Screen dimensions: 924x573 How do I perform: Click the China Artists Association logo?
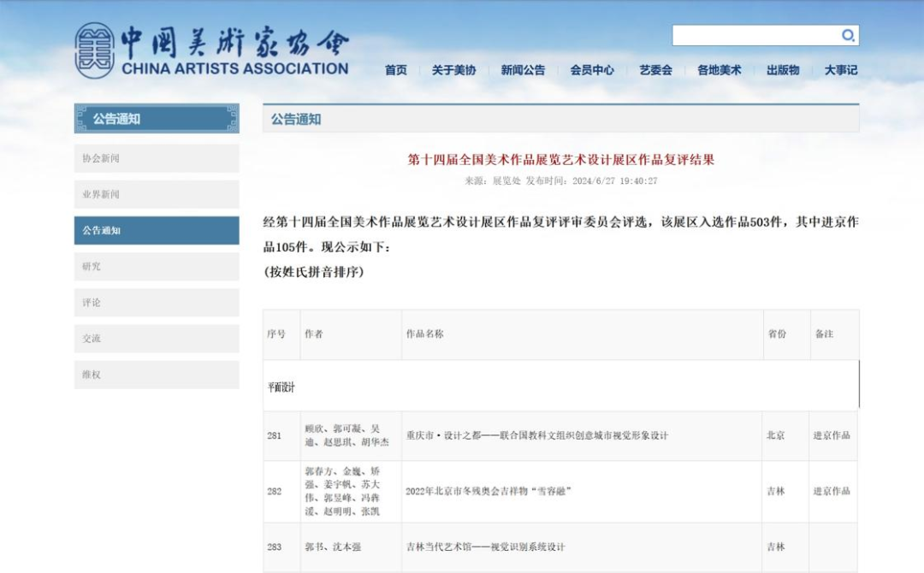tap(211, 50)
